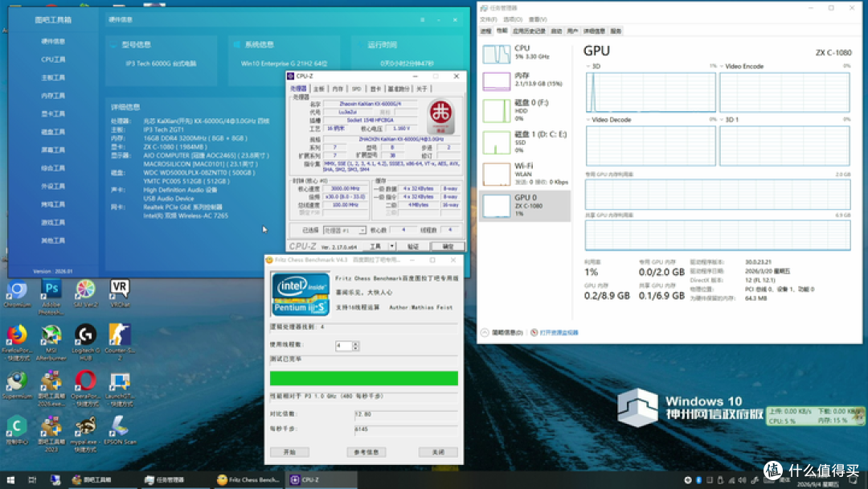Click 关闭 button in Fritz Chess Benchmark
Viewport: 868px width, 489px height.
pyautogui.click(x=438, y=453)
